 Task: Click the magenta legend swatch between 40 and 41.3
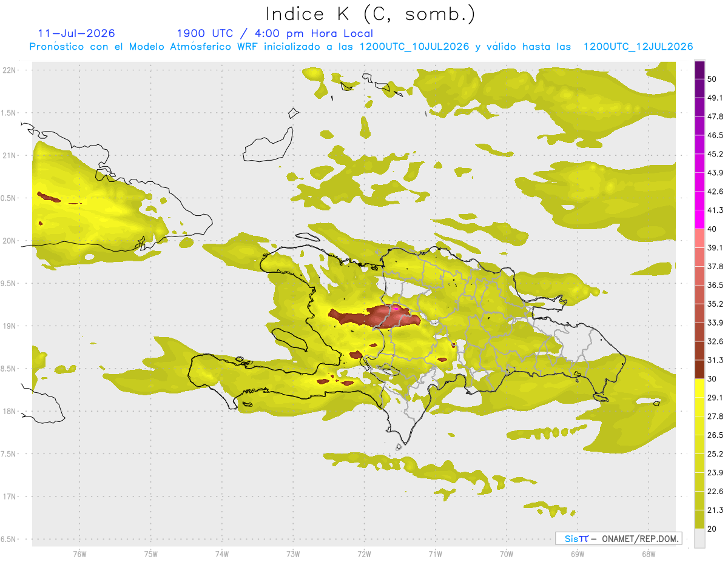coord(699,219)
